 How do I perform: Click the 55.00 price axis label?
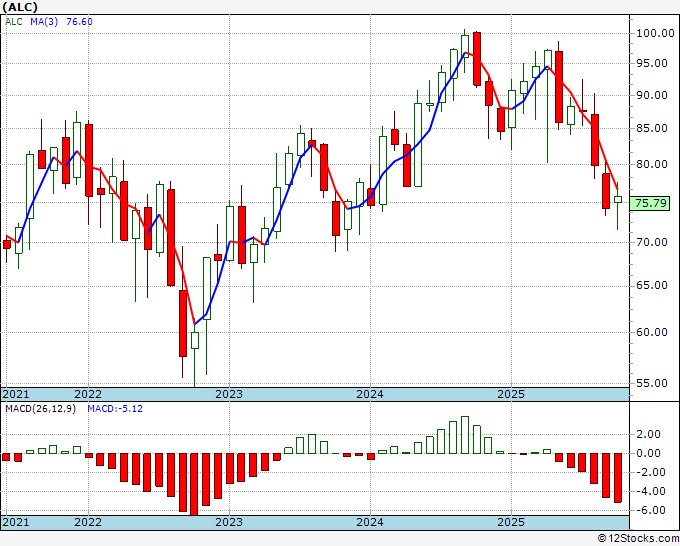tap(651, 383)
